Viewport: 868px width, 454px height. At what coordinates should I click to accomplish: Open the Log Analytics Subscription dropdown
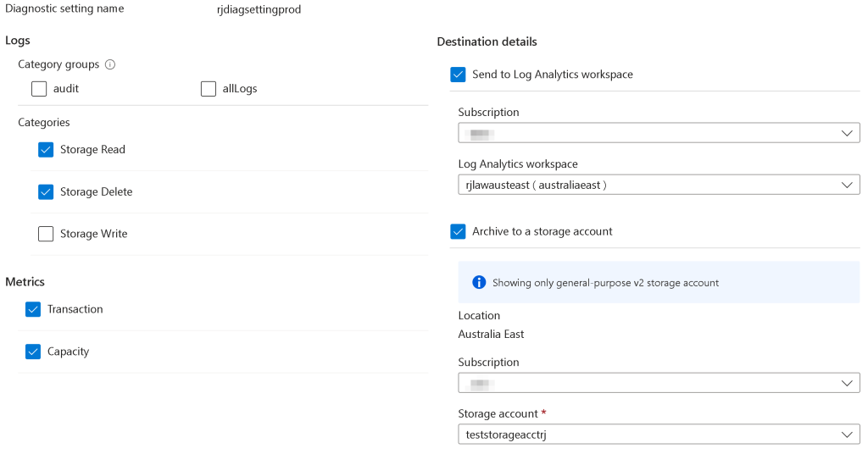click(659, 133)
